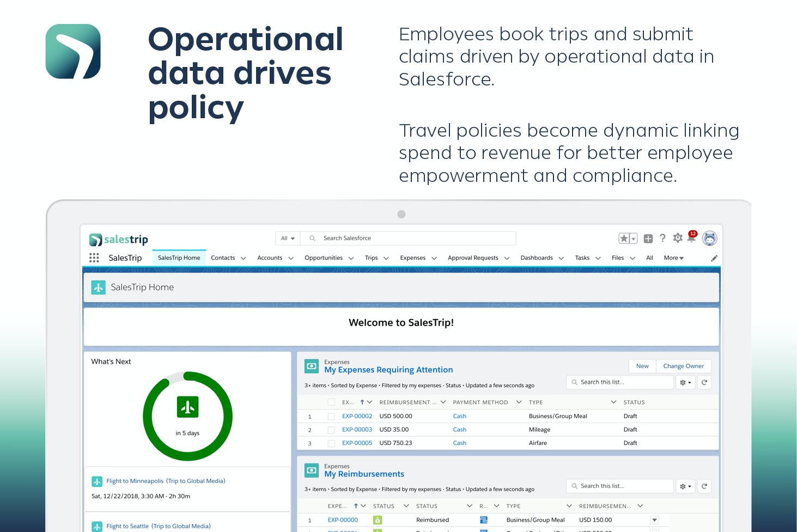Go to the Contacts tab

[223, 258]
